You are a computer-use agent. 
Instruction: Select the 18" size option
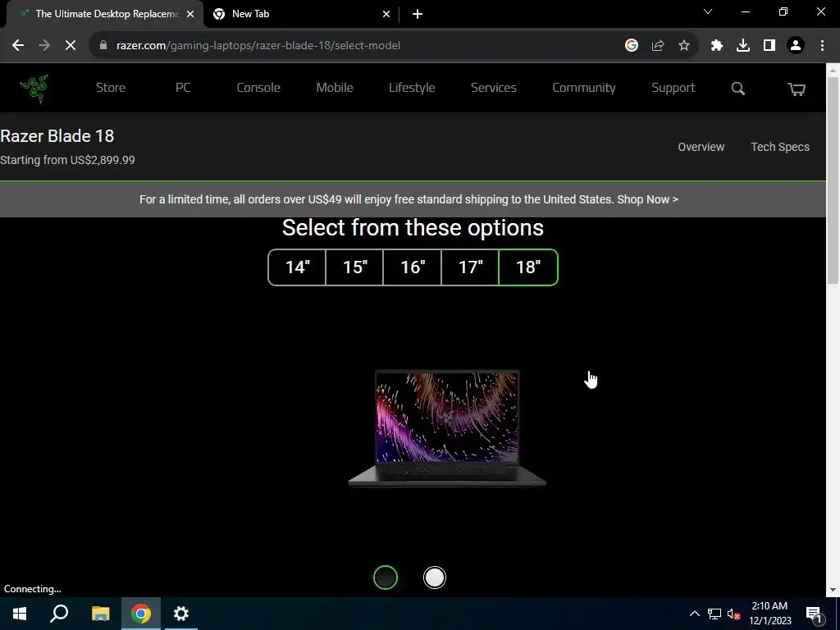pyautogui.click(x=528, y=267)
